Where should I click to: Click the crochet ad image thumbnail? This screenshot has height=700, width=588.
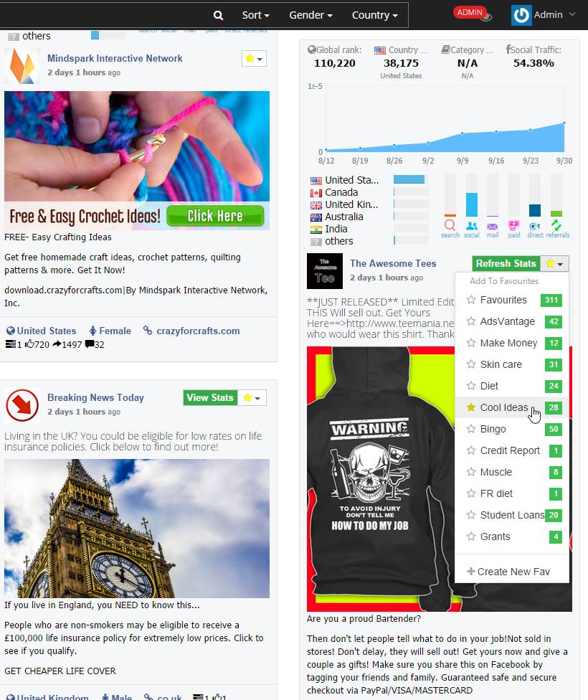click(137, 161)
